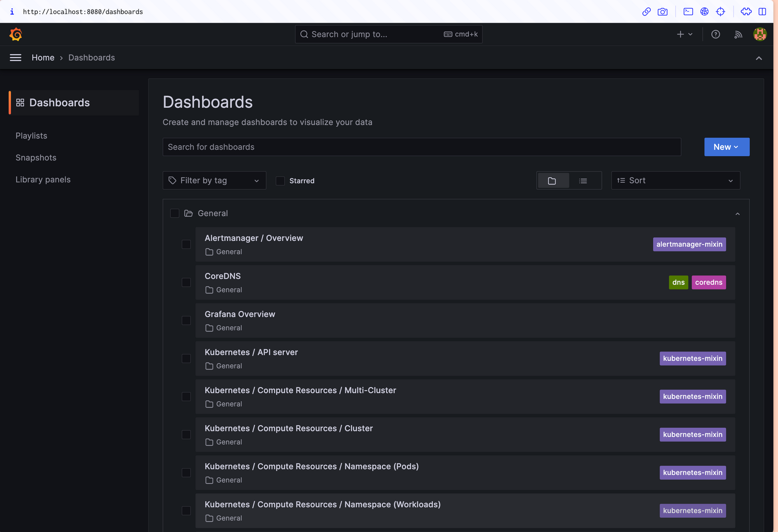Select Library panels sidebar item
778x532 pixels.
[x=42, y=178]
